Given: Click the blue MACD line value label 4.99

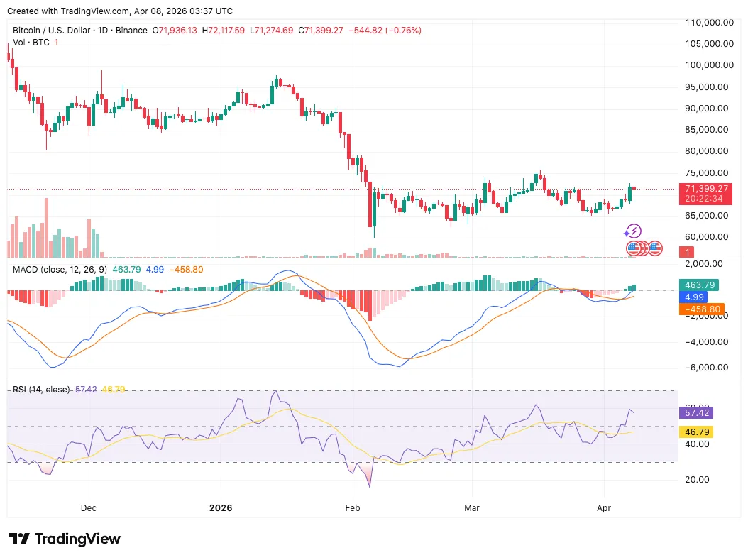Looking at the screenshot, I should click(692, 297).
